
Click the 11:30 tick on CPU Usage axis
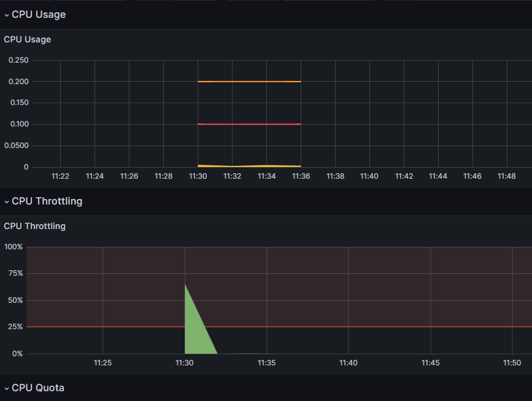coord(198,176)
